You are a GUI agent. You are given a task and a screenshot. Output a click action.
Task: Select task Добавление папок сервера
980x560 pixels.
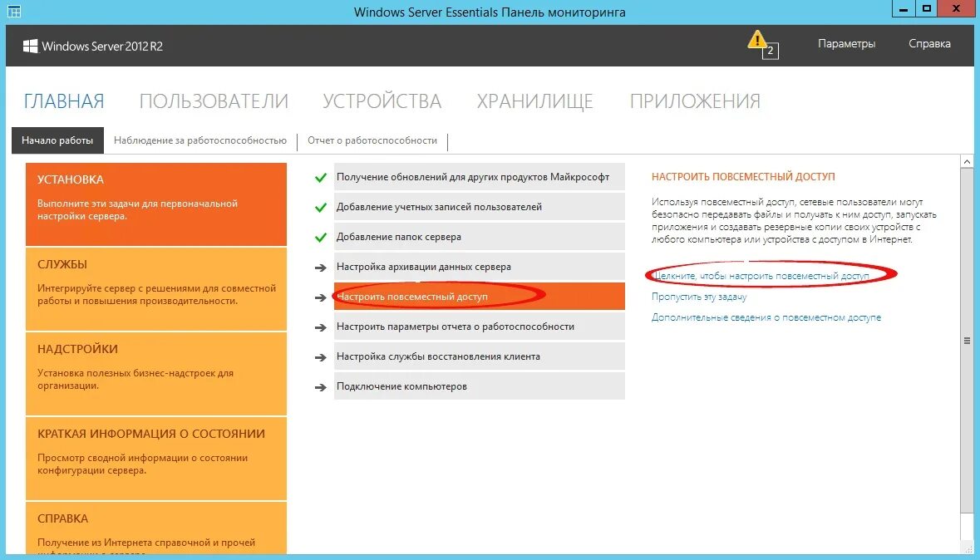(x=480, y=237)
